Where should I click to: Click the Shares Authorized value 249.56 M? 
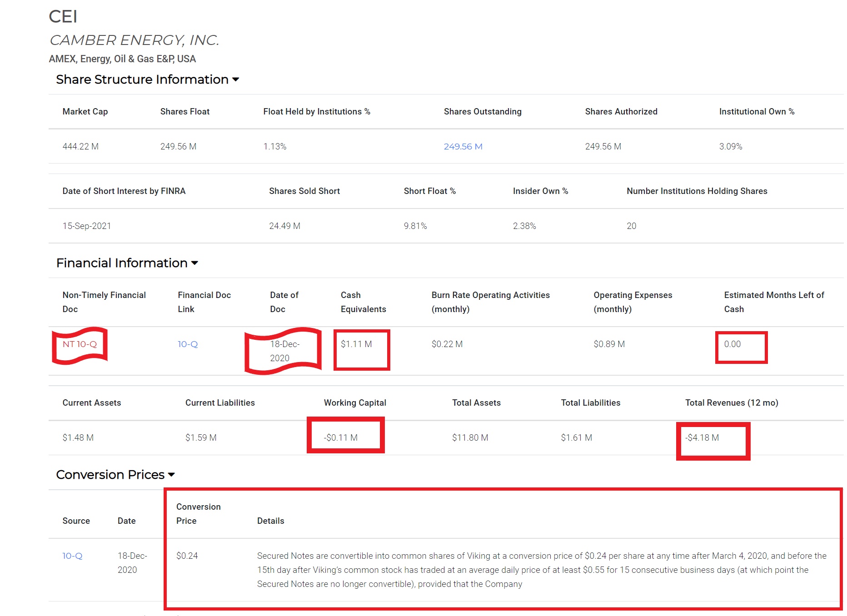(x=603, y=147)
